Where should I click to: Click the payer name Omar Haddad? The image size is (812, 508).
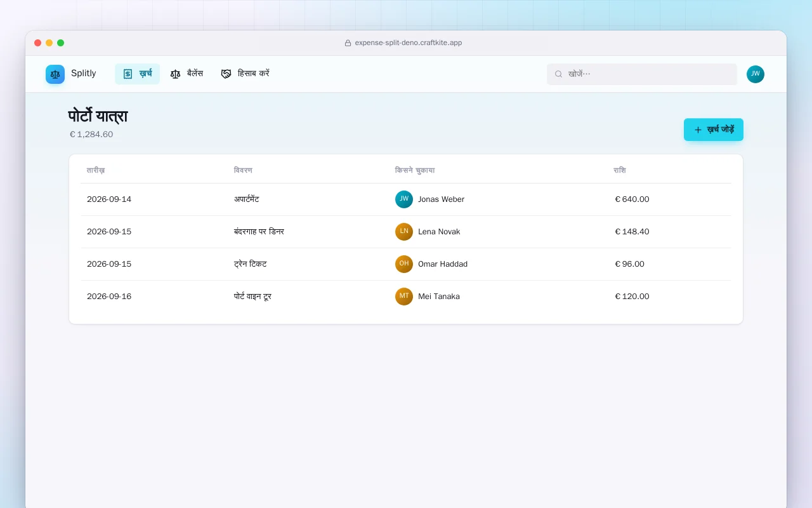(443, 264)
